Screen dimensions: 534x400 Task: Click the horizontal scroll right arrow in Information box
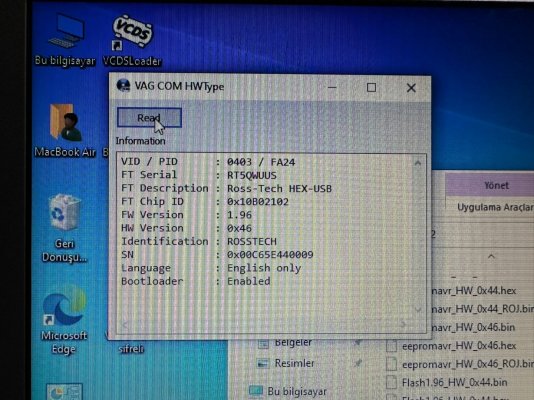pos(403,324)
